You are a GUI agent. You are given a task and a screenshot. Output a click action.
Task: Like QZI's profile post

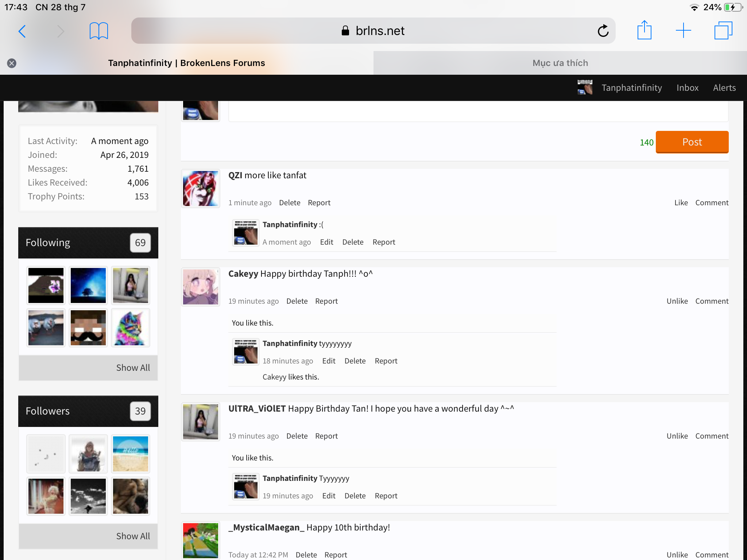click(x=681, y=203)
